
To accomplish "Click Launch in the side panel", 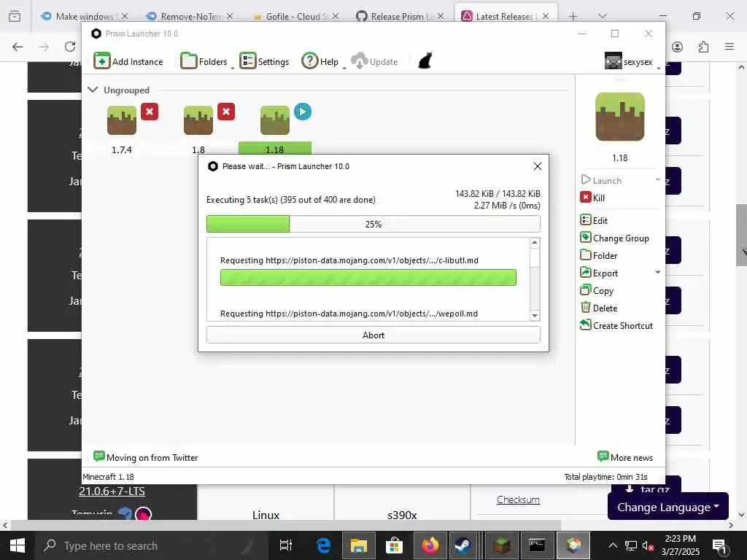I will pos(601,181).
